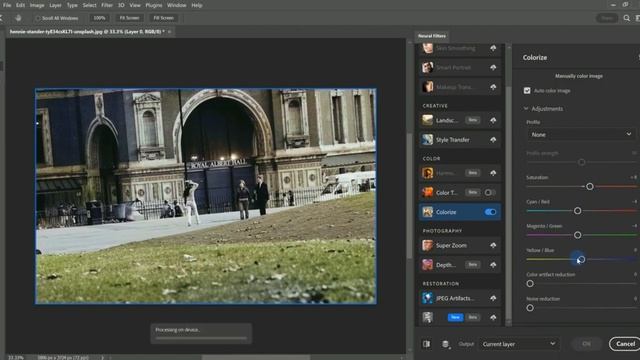Toggle the before/after preview icon
The height and width of the screenshot is (360, 640).
[427, 344]
